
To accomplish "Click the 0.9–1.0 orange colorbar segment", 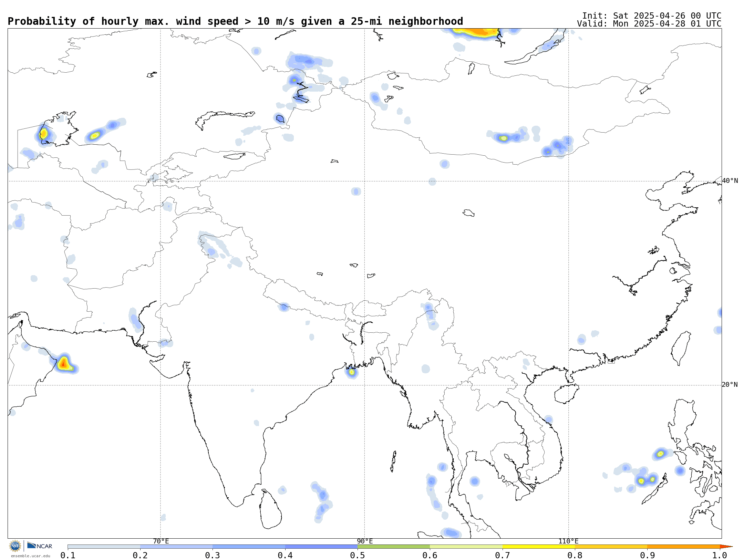I will click(683, 547).
